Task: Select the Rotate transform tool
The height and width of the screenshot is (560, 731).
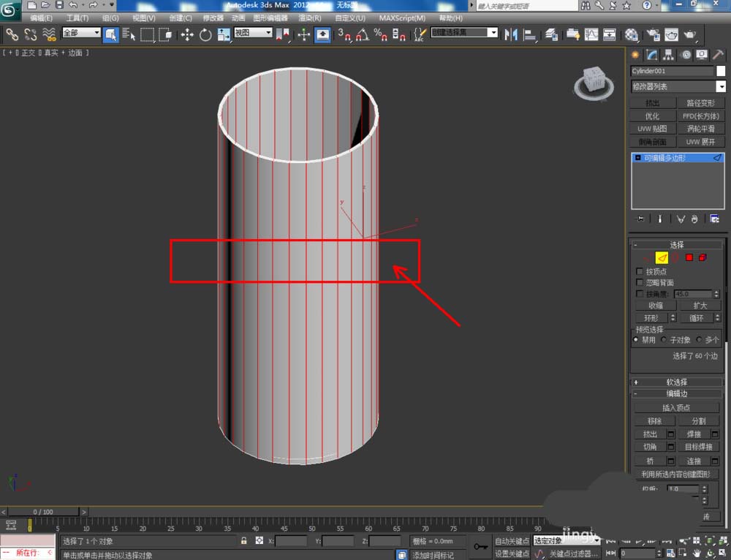Action: tap(205, 34)
